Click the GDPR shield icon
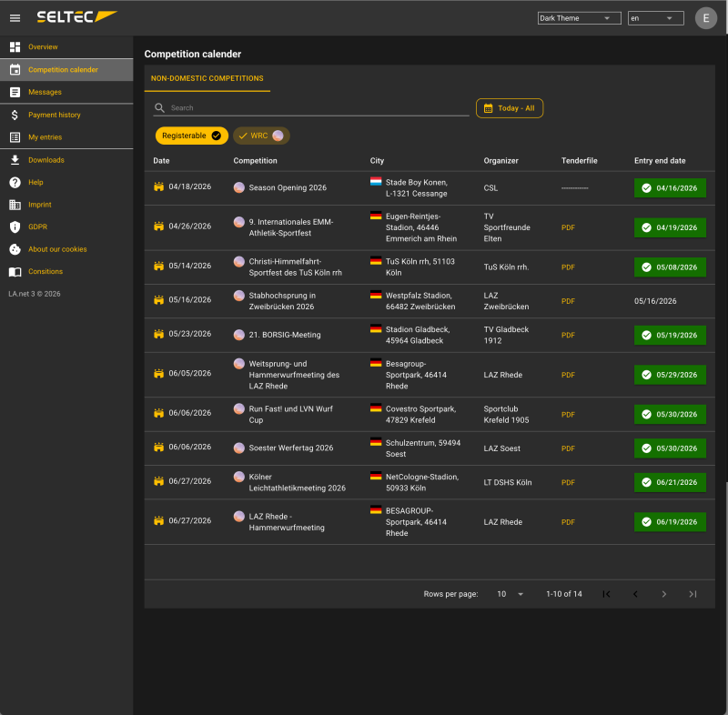This screenshot has width=728, height=715. (x=15, y=227)
